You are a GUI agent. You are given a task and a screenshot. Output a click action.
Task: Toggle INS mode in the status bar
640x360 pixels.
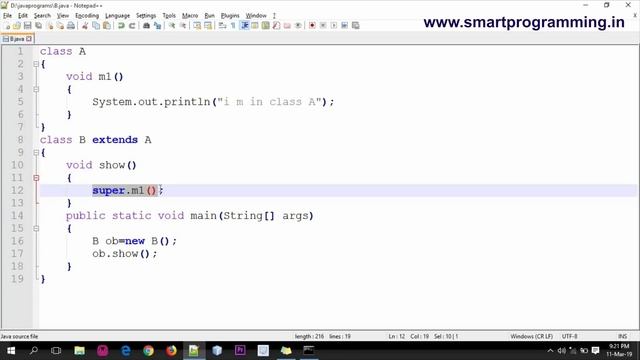point(622,336)
